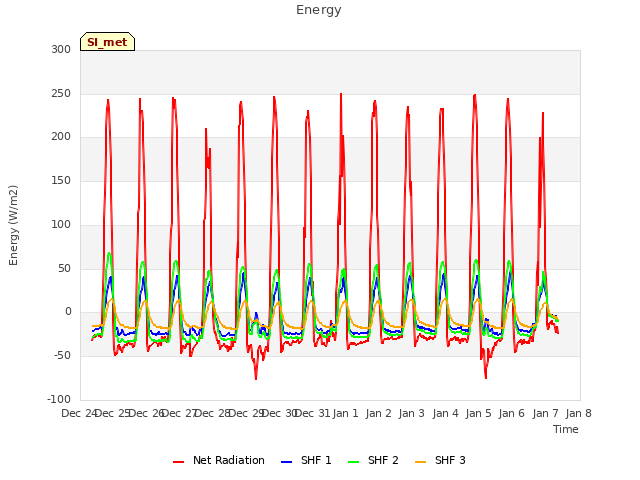Click the Jan 6 x-axis tick label
640x480 pixels.
pyautogui.click(x=512, y=413)
